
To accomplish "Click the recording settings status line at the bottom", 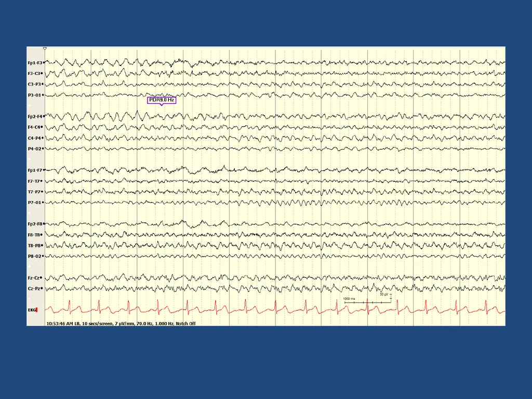I will click(121, 324).
